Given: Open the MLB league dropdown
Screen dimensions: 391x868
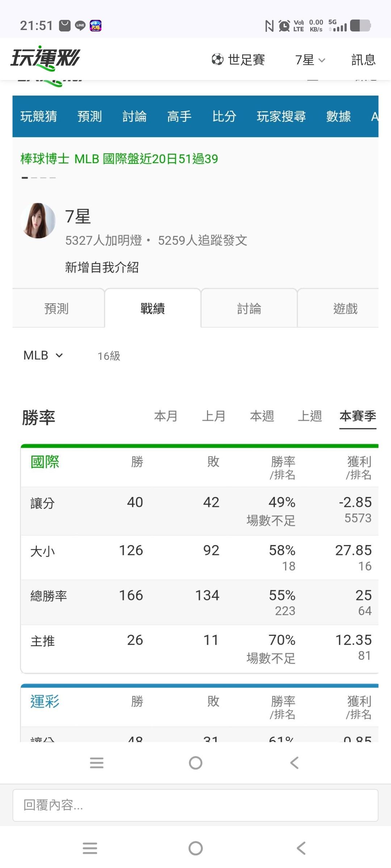Looking at the screenshot, I should point(43,356).
